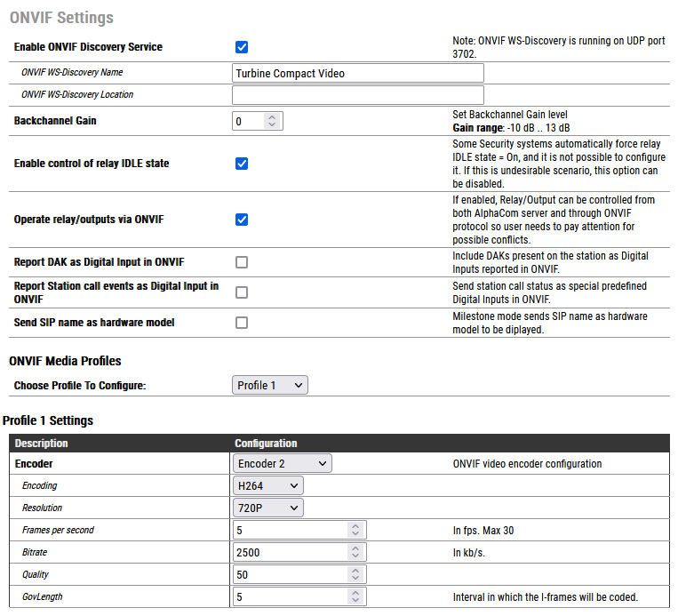This screenshot has width=678, height=616.
Task: Open the Encoding H264 dropdown
Action: pyautogui.click(x=267, y=485)
